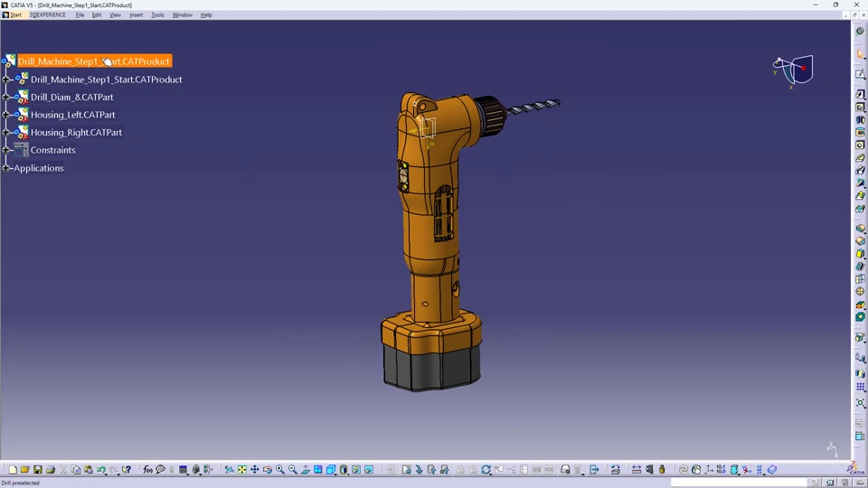Click the Copy icon
The width and height of the screenshot is (868, 488).
[76, 470]
